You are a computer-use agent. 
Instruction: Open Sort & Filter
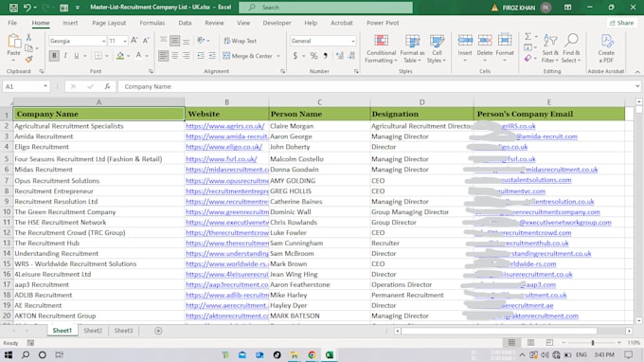[x=550, y=48]
